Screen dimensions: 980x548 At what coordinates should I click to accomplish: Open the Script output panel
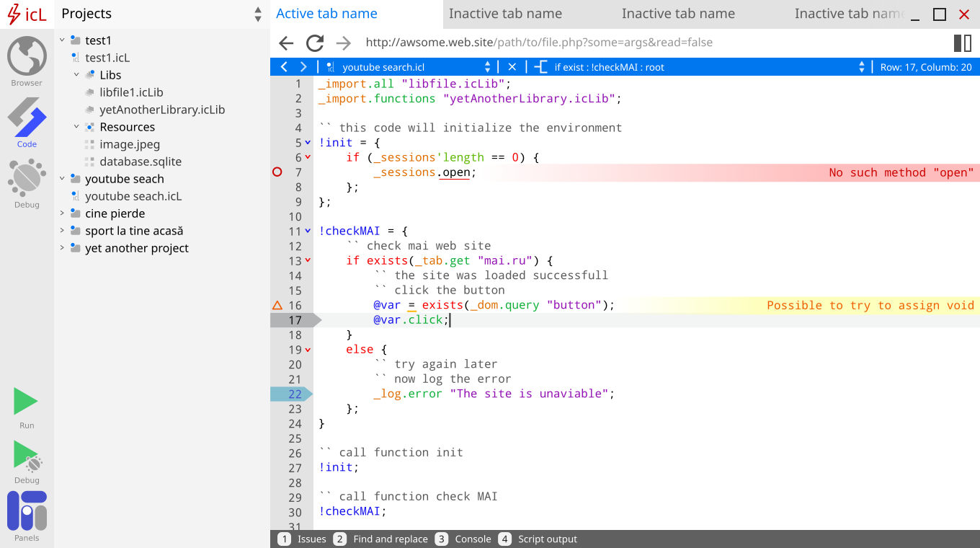coord(538,539)
